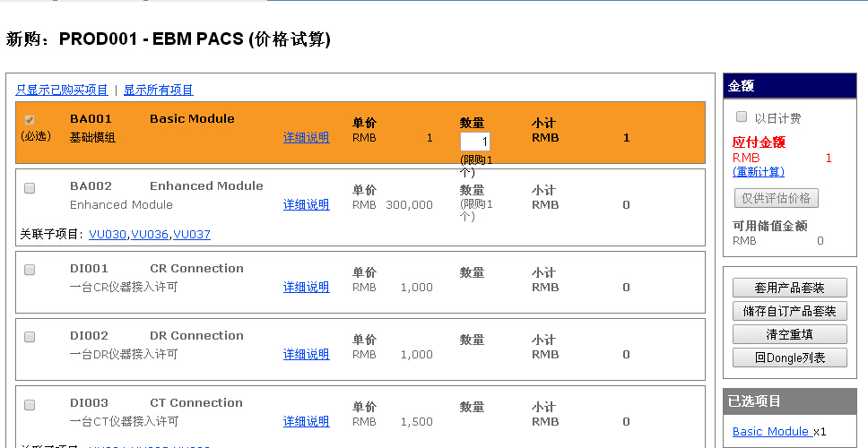Tick the DI002 DR Connection checkbox
The width and height of the screenshot is (868, 448).
[x=30, y=337]
